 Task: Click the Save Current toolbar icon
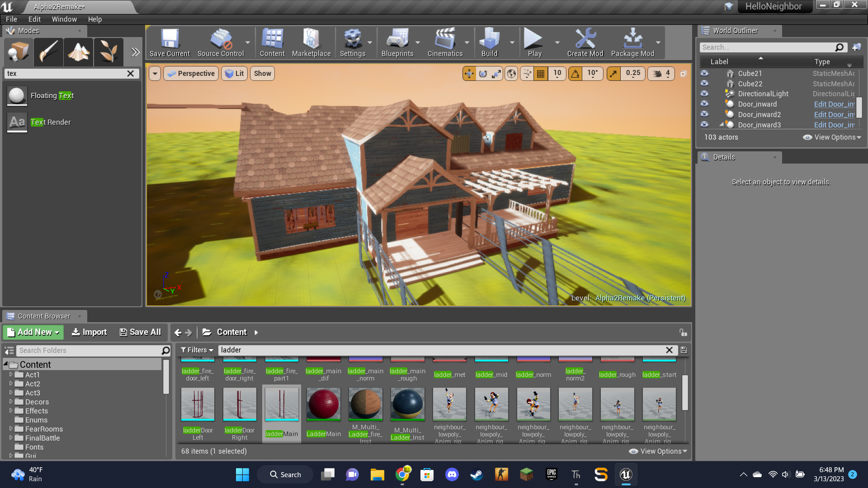[x=170, y=43]
